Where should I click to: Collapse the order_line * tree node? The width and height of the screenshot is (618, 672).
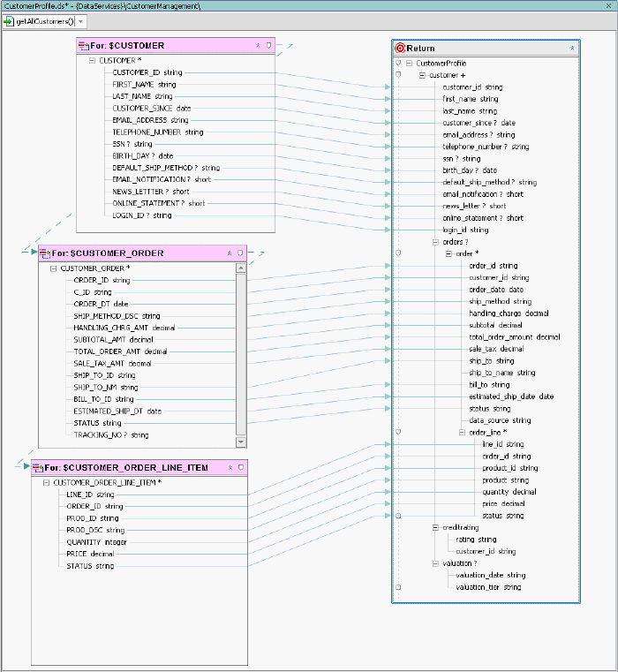pyautogui.click(x=462, y=433)
